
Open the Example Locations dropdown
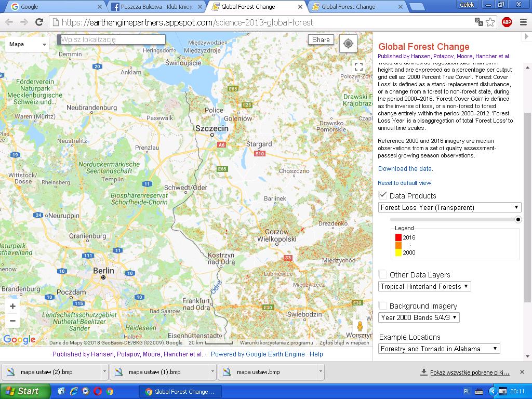click(439, 349)
